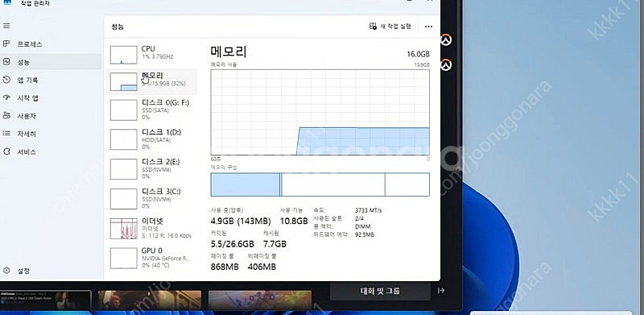Click the lower Overwatch icon in background window
The height and width of the screenshot is (315, 644).
coord(446,64)
